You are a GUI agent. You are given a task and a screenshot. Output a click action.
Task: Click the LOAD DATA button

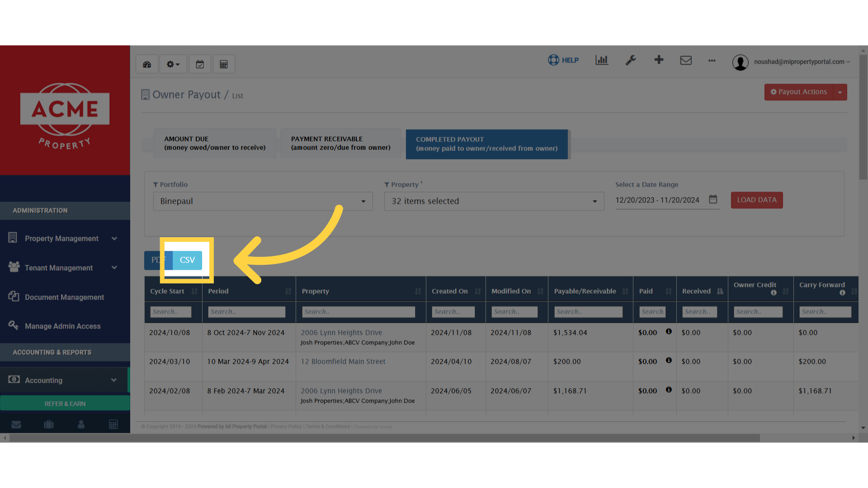tap(757, 200)
